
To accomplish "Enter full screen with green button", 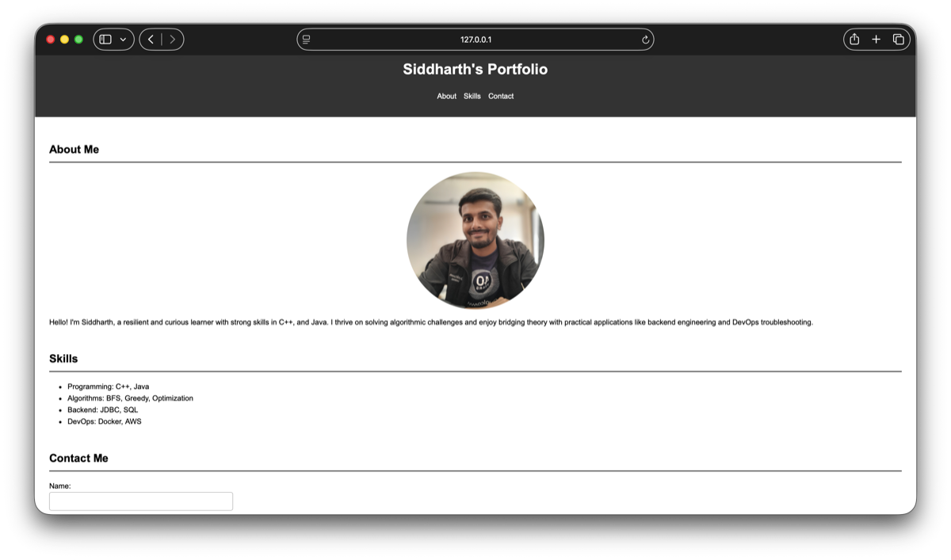I will (78, 40).
